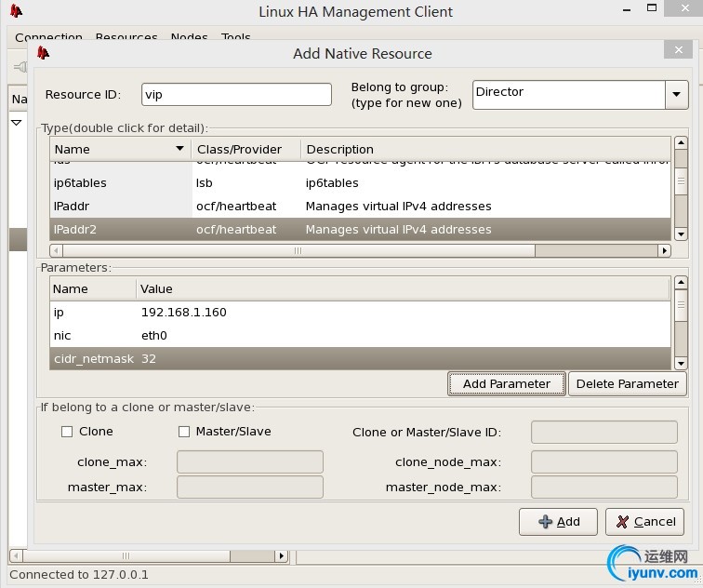703x588 pixels.
Task: Click the clone_max input field
Action: point(250,462)
